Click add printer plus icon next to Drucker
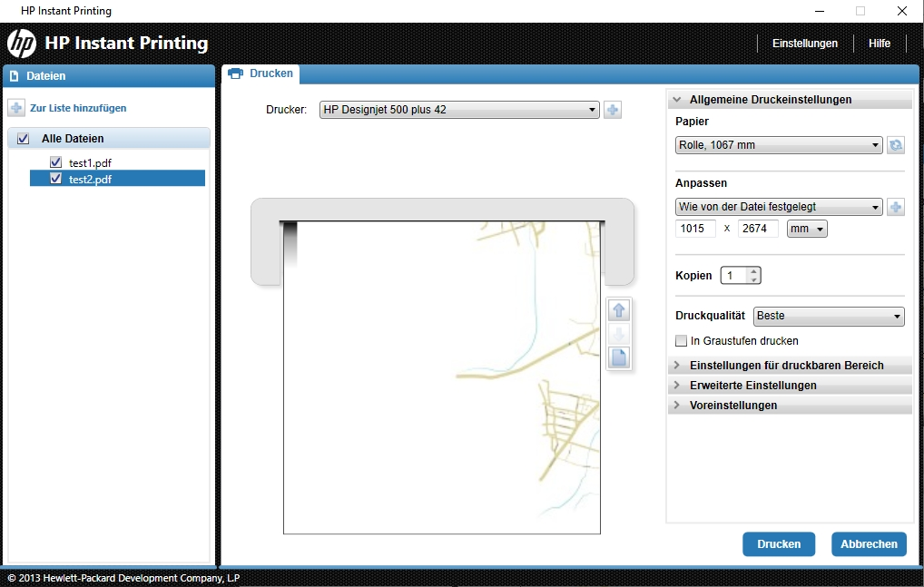This screenshot has height=587, width=924. (x=613, y=110)
